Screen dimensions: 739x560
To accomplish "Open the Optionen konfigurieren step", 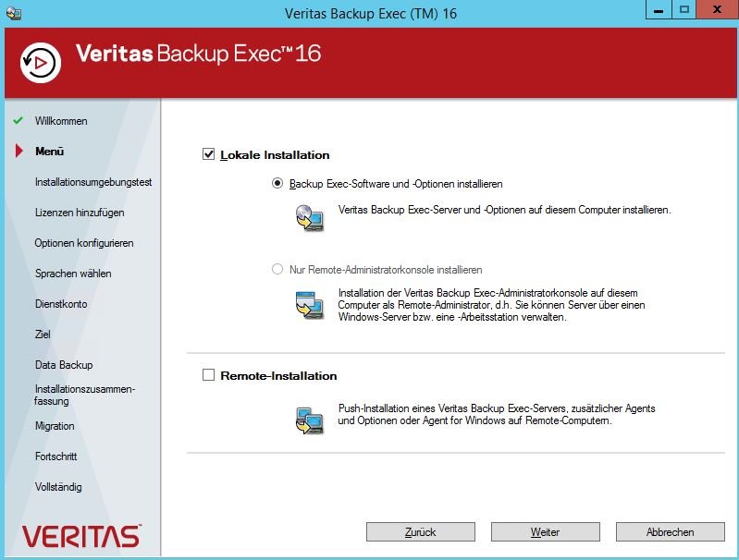I will 84,243.
